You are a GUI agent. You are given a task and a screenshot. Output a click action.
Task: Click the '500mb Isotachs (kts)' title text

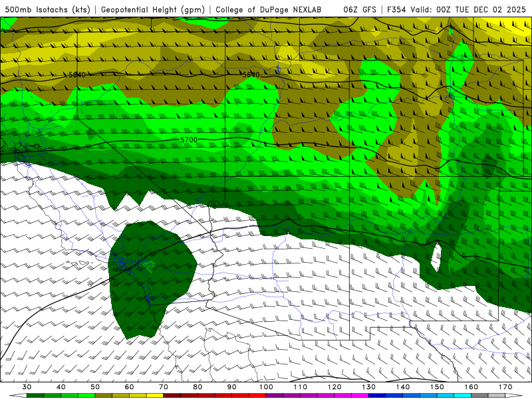pos(48,9)
